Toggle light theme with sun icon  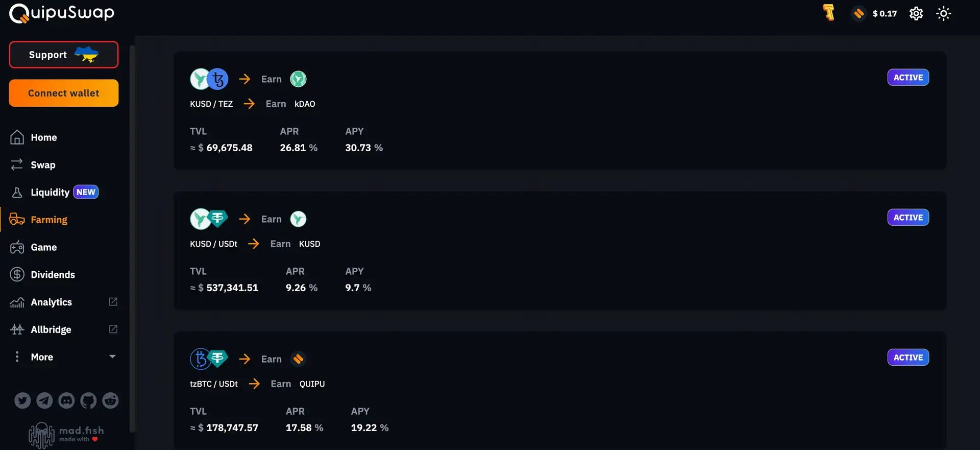pos(943,14)
